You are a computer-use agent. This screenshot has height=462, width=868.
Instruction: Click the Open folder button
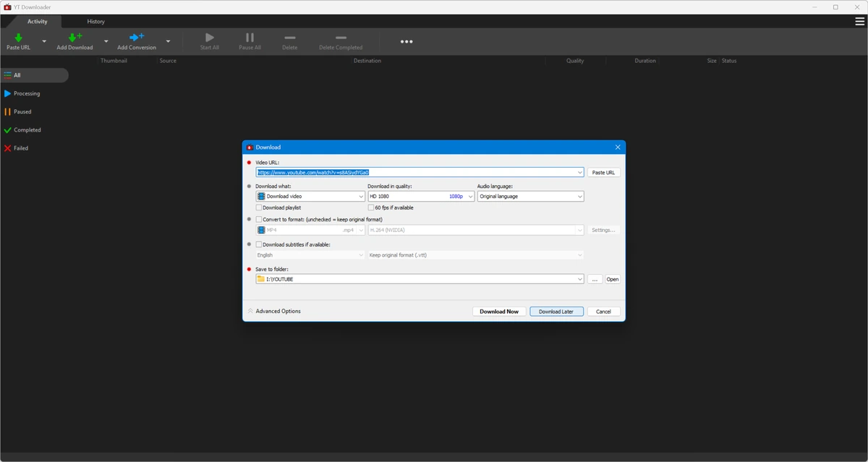tap(613, 279)
